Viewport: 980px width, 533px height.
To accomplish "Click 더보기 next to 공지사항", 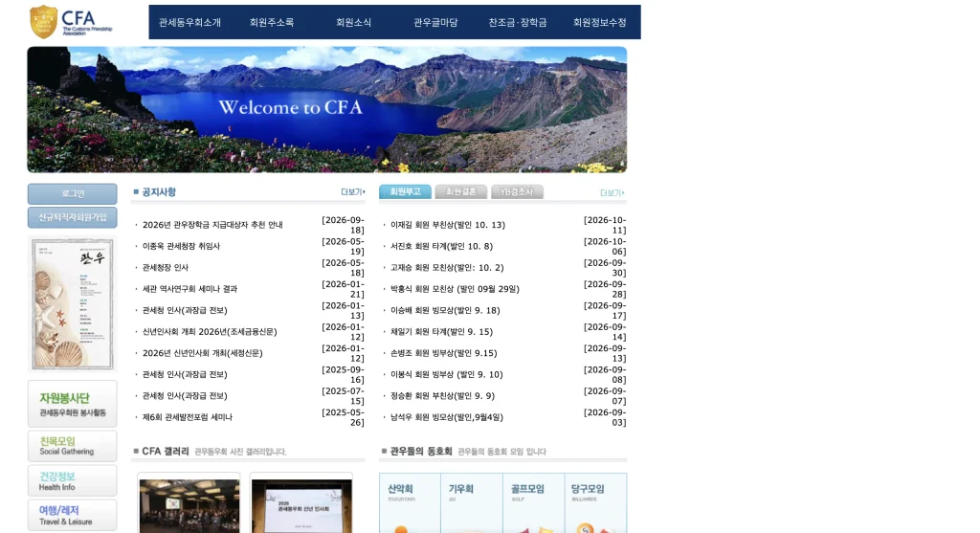I will tap(353, 192).
